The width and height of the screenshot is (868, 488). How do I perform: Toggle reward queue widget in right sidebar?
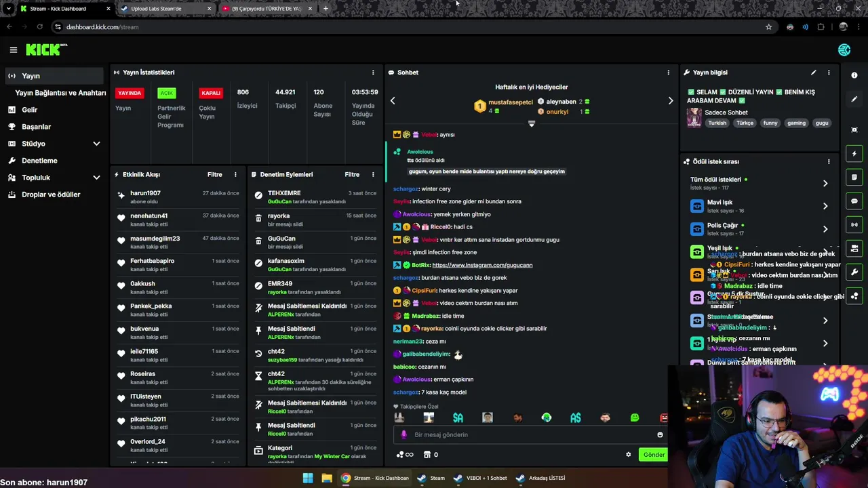(854, 296)
